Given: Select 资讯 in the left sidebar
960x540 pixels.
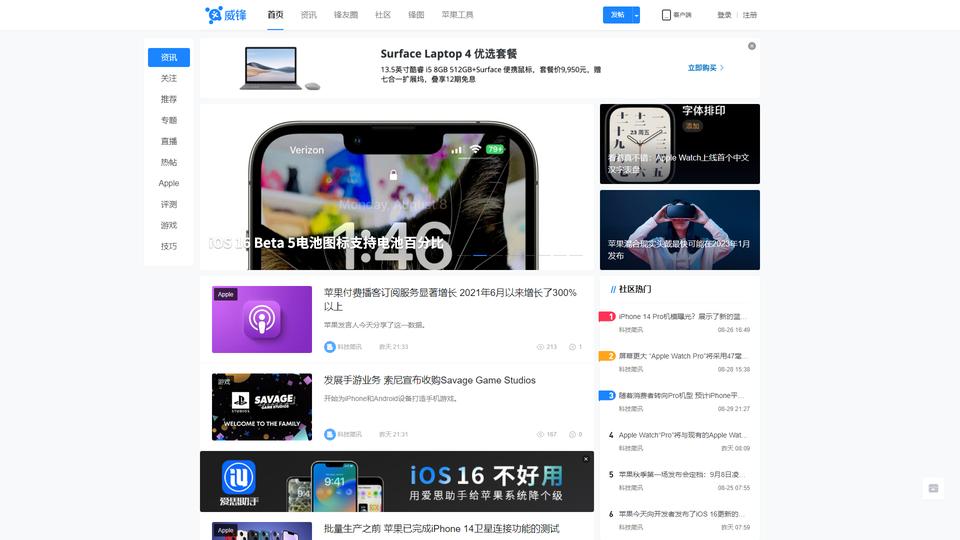Looking at the screenshot, I should [x=169, y=58].
